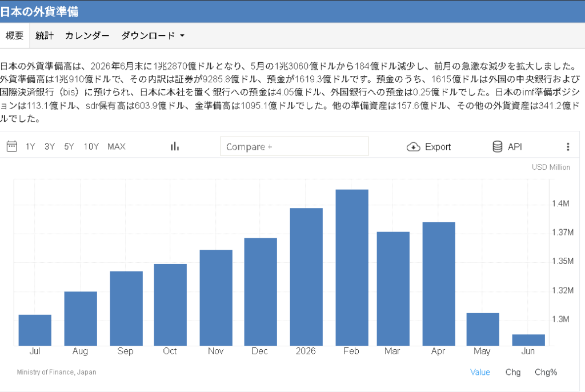Click the May bar in chart
The height and width of the screenshot is (392, 585).
tap(483, 329)
